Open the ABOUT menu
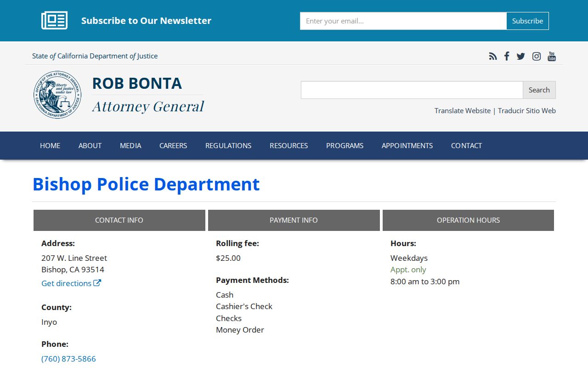This screenshot has width=588, height=368. point(90,145)
